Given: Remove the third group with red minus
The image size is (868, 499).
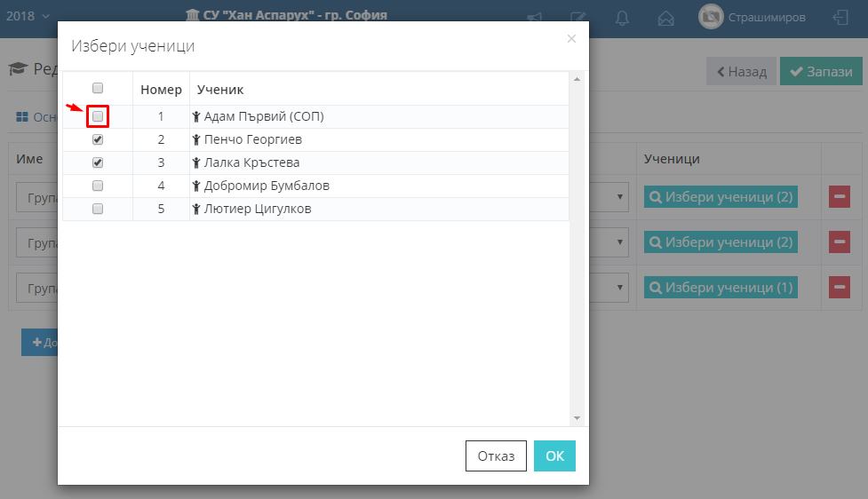Looking at the screenshot, I should 839,288.
